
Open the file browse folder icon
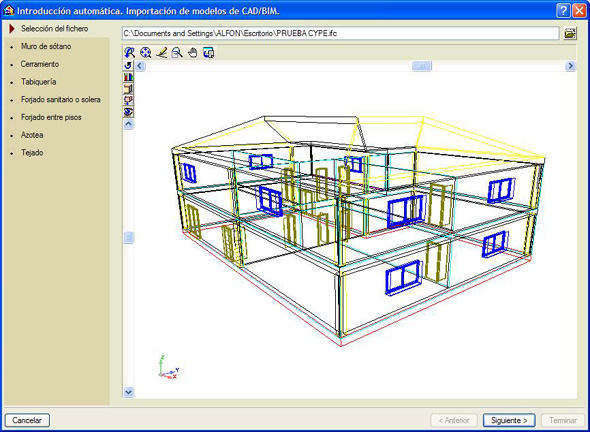point(570,33)
